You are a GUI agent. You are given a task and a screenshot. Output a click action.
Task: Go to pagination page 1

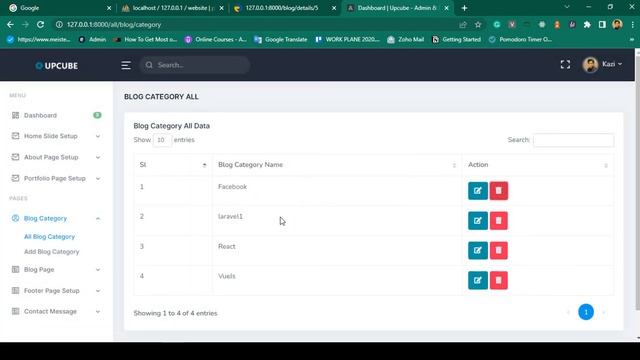point(586,312)
